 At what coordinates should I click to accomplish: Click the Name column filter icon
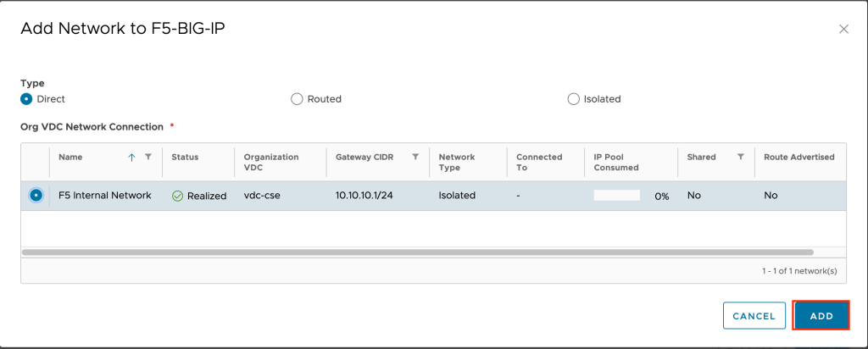pyautogui.click(x=148, y=157)
